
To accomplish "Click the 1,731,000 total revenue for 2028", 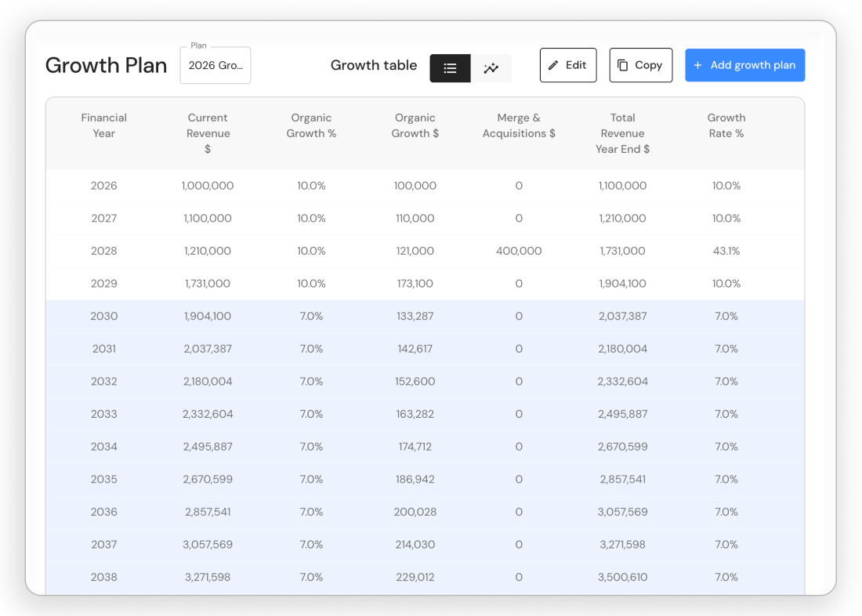I will click(x=622, y=251).
